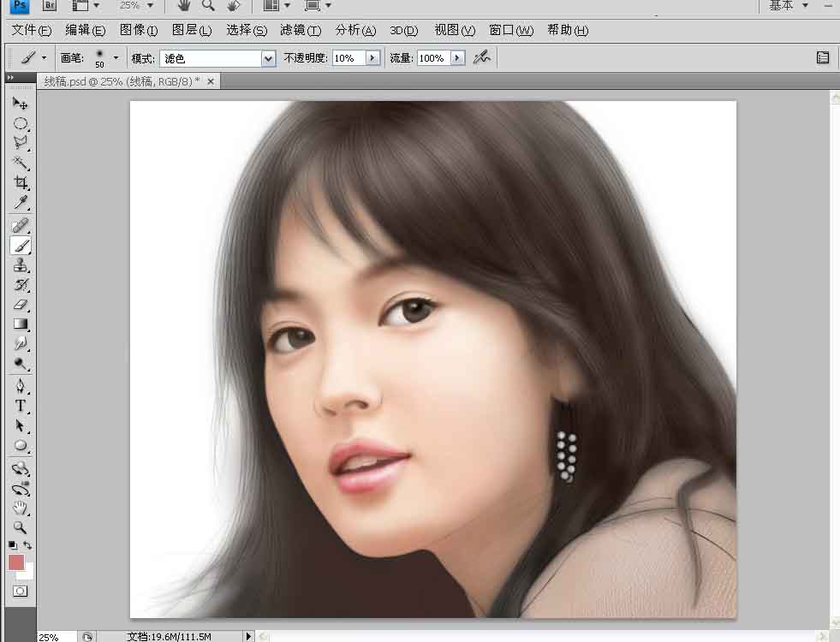This screenshot has height=642, width=840.
Task: Open the 图层 menu
Action: coord(191,30)
